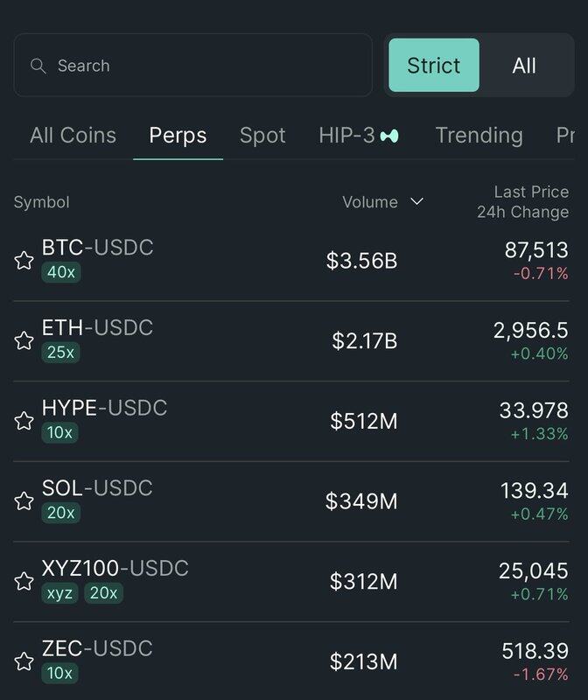Star the ETH-USDC perp
Screen dimensions: 588x700
(x=24, y=340)
